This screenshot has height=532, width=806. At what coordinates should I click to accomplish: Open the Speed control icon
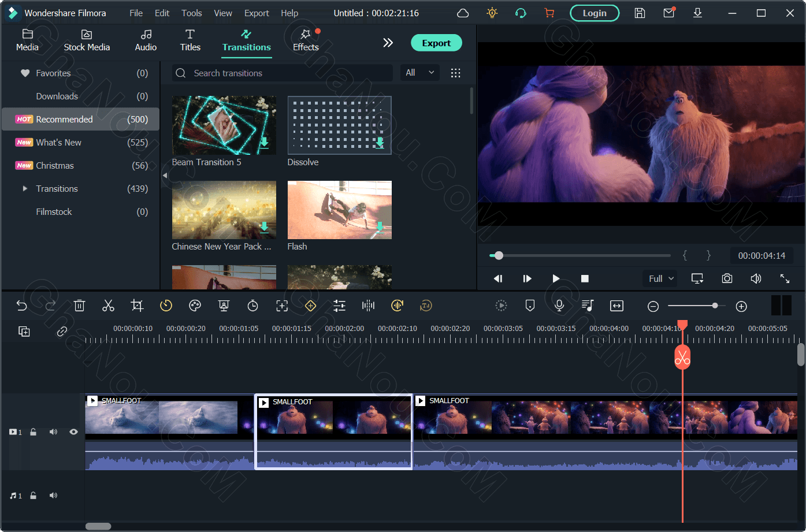[166, 306]
